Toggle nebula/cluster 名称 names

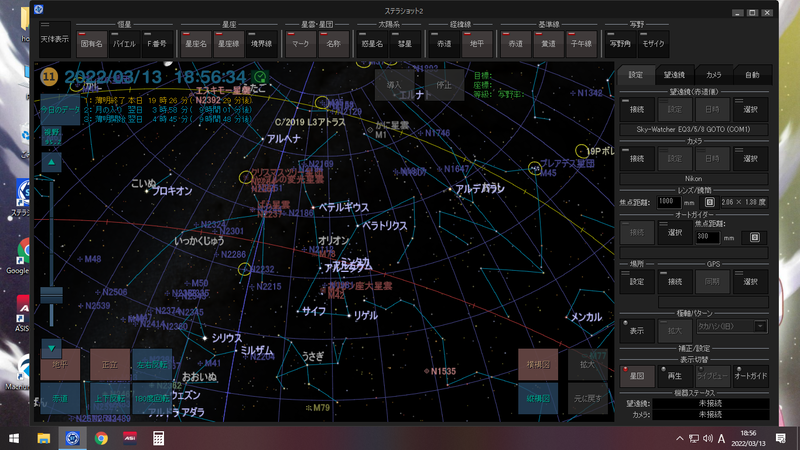(333, 44)
